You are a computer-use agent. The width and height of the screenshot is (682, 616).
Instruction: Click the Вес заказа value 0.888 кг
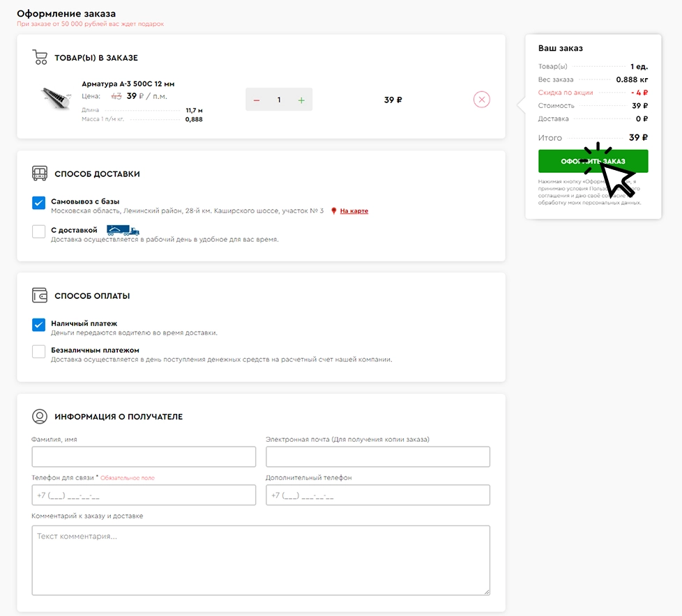click(632, 79)
